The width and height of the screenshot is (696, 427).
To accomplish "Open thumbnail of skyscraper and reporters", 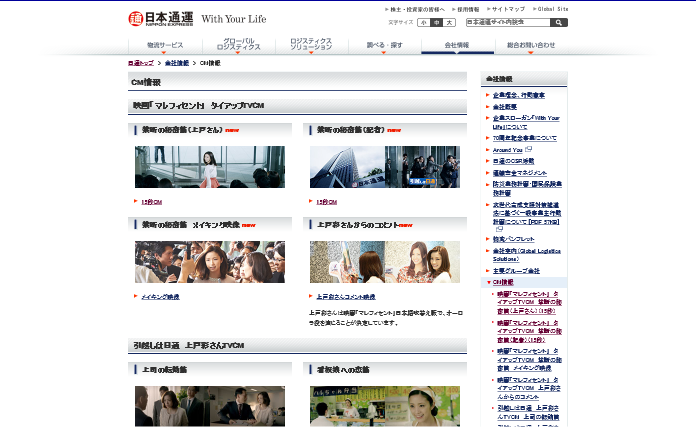I will point(385,167).
